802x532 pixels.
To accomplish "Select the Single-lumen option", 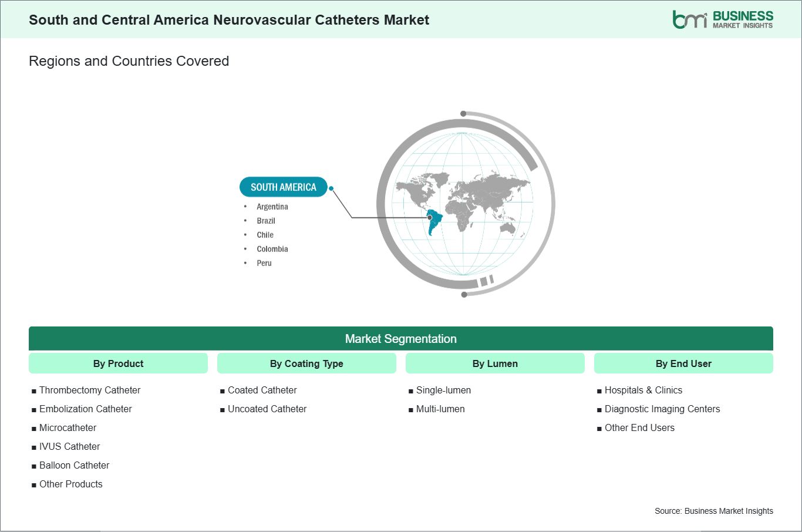I will pyautogui.click(x=443, y=390).
